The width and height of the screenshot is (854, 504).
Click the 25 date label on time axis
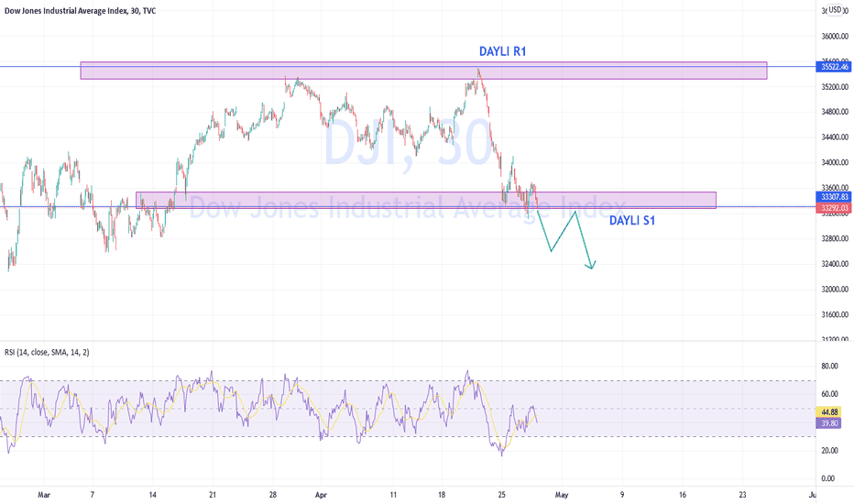point(501,495)
